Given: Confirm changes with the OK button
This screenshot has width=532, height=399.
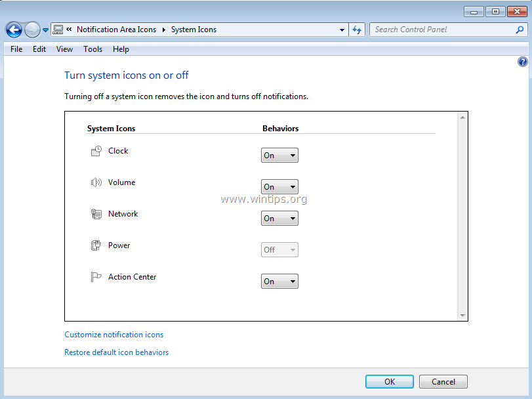Looking at the screenshot, I should click(389, 381).
